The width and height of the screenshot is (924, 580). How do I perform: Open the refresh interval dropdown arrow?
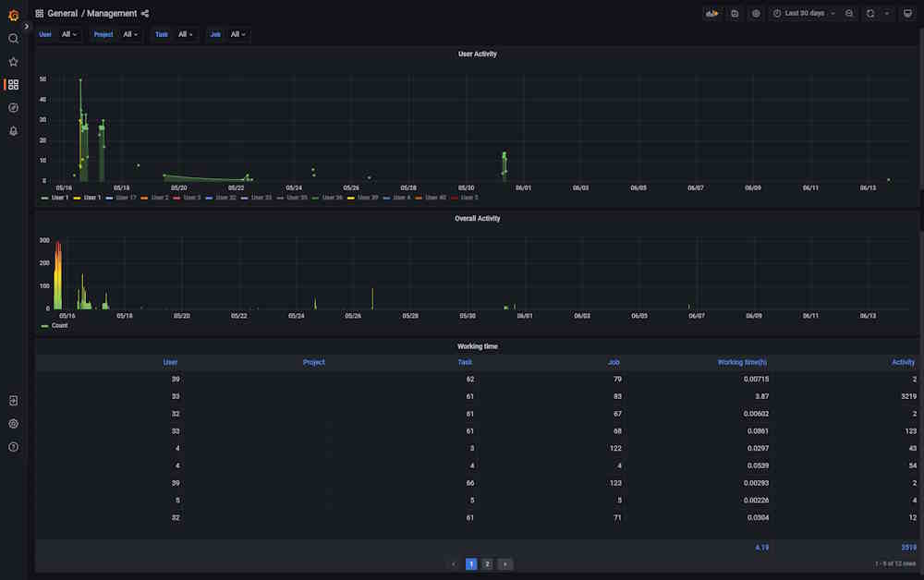886,13
